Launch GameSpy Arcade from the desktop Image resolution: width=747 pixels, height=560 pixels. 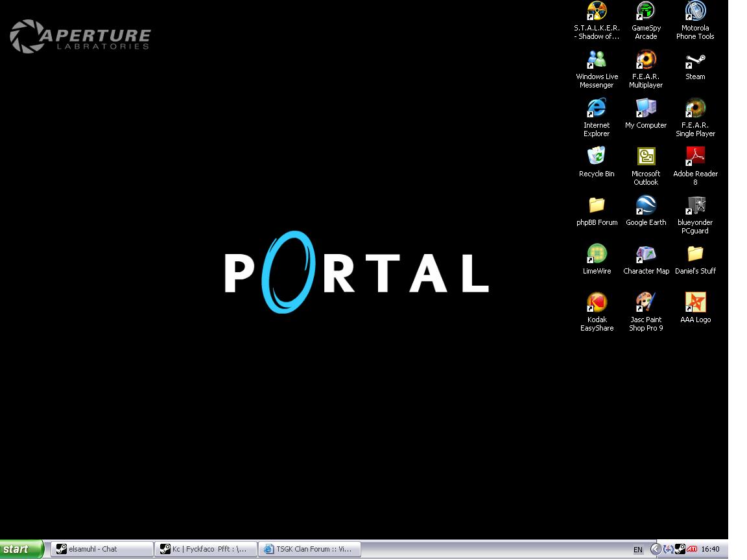646,12
